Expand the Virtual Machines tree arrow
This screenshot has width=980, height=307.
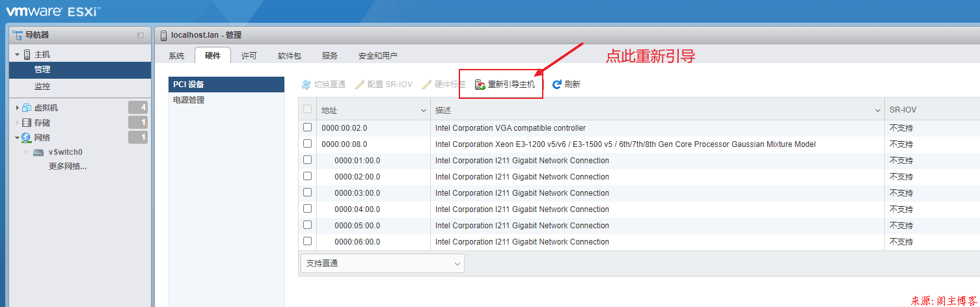(x=18, y=108)
